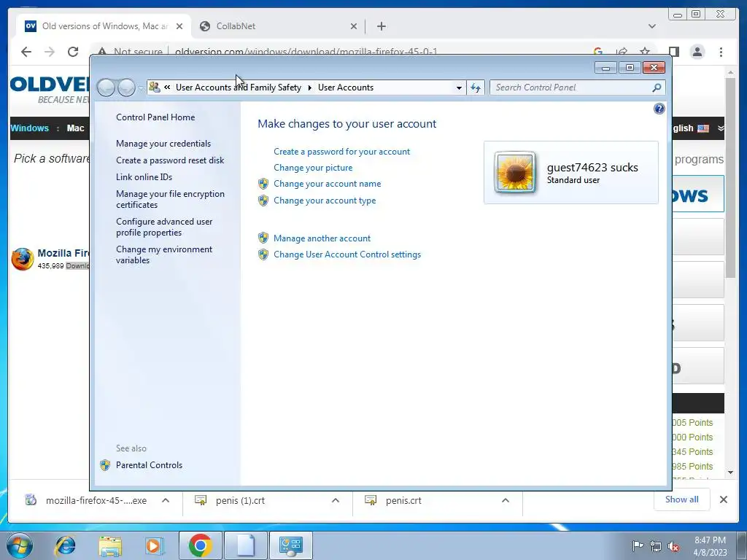Click User Accounts and Family Safety breadcrumb

pos(239,87)
